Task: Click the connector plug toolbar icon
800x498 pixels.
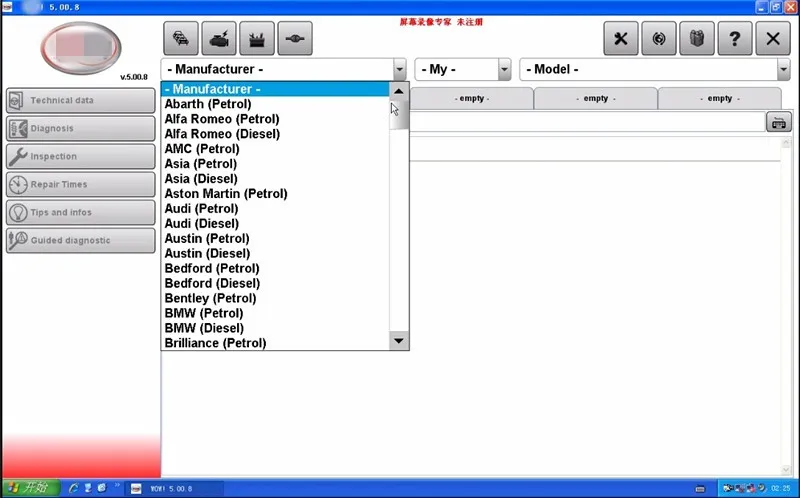Action: [295, 38]
